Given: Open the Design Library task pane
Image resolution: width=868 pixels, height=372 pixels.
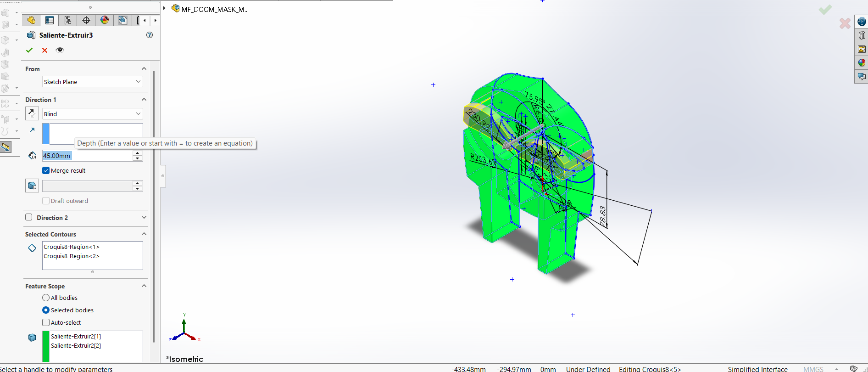Looking at the screenshot, I should (862, 35).
